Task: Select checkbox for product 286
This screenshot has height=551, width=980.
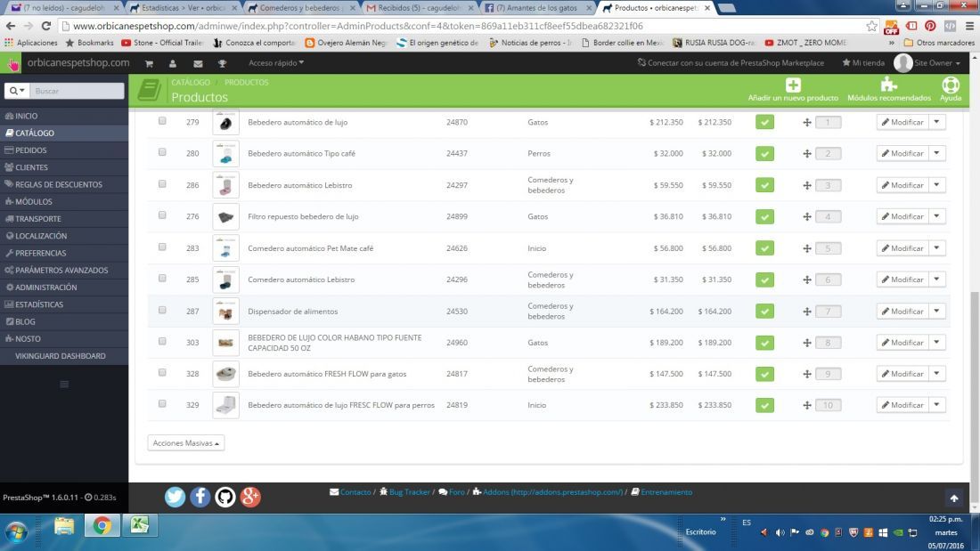Action: pyautogui.click(x=162, y=183)
